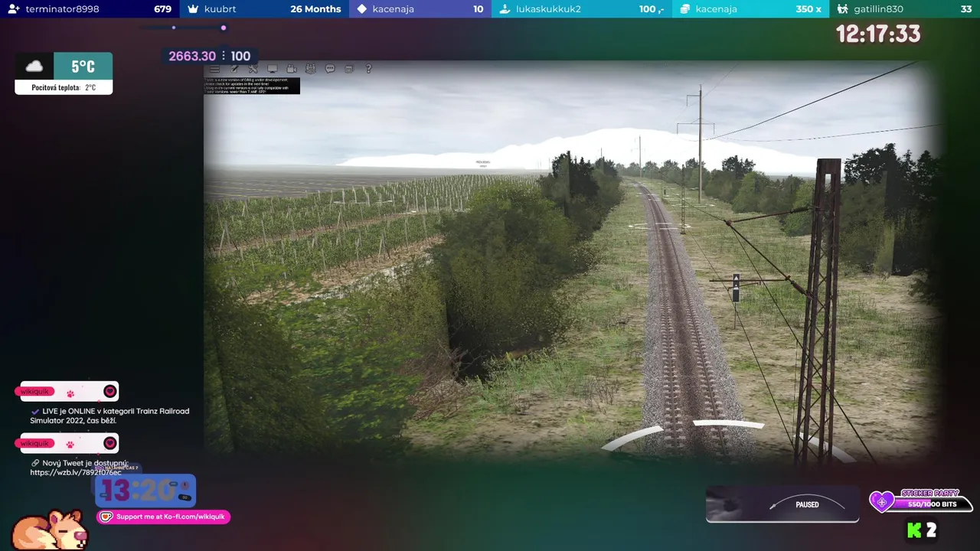This screenshot has width=980, height=551.
Task: Click the green K counter icon
Action: coord(913,530)
